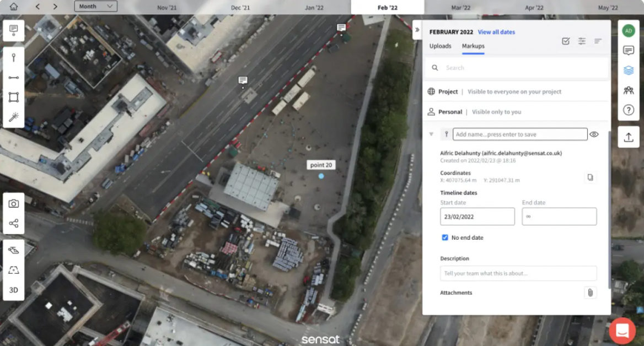Open the share view tool
This screenshot has height=346, width=644.
point(14,223)
